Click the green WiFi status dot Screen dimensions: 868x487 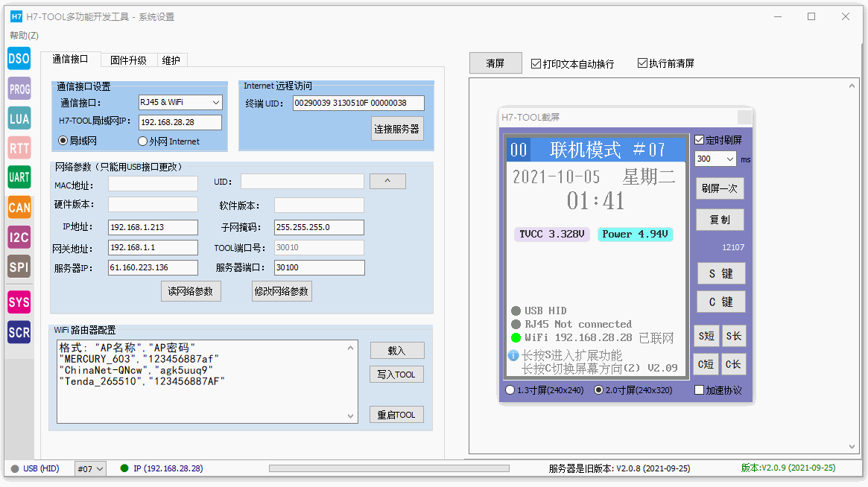point(516,337)
